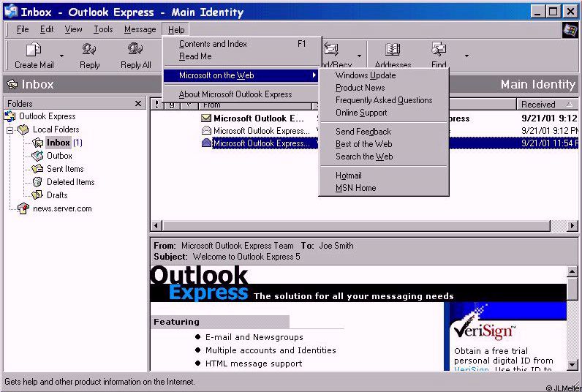The image size is (582, 392).
Task: Select the Inbox folder in tree
Action: pyautogui.click(x=58, y=143)
